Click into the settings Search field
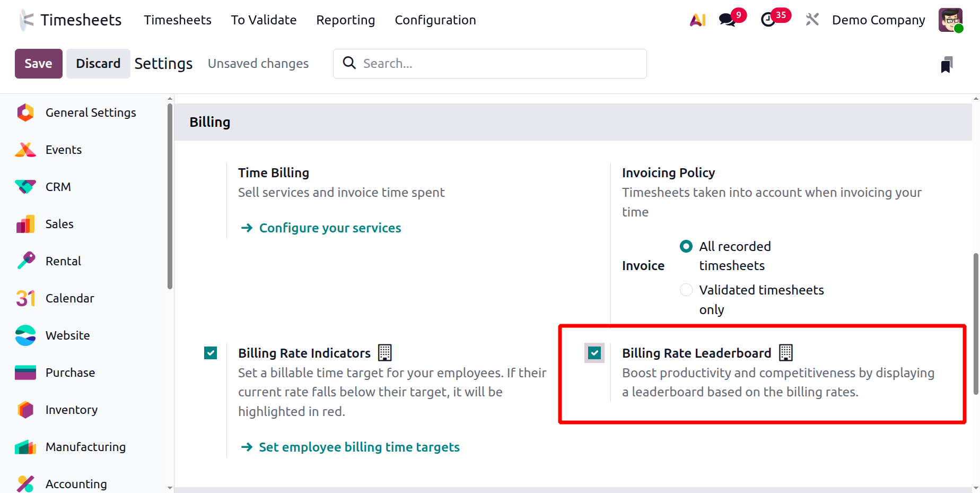980x493 pixels. click(498, 64)
